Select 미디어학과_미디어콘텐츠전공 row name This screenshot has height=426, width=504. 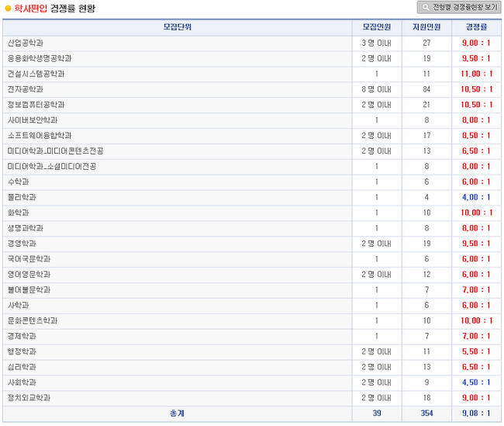(55, 151)
